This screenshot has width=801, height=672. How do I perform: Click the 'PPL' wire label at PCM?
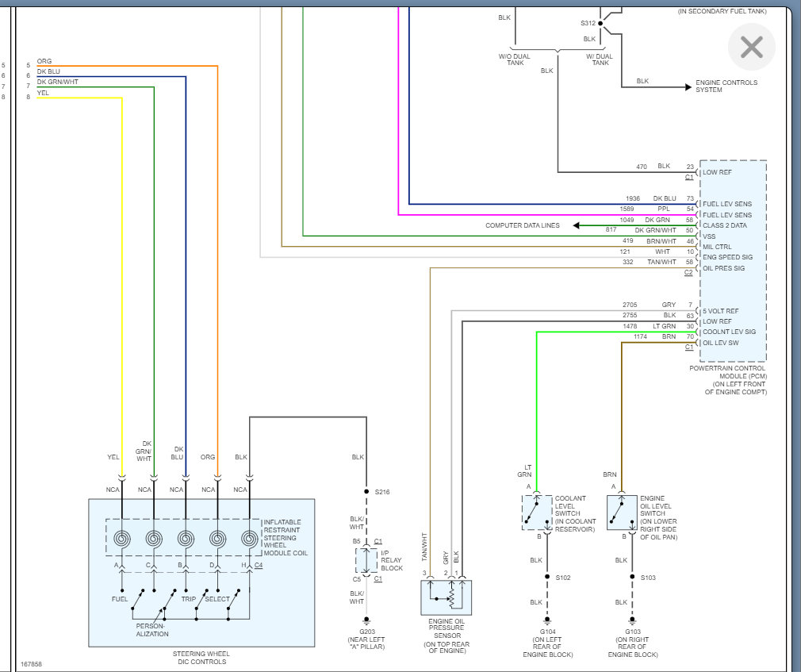664,209
